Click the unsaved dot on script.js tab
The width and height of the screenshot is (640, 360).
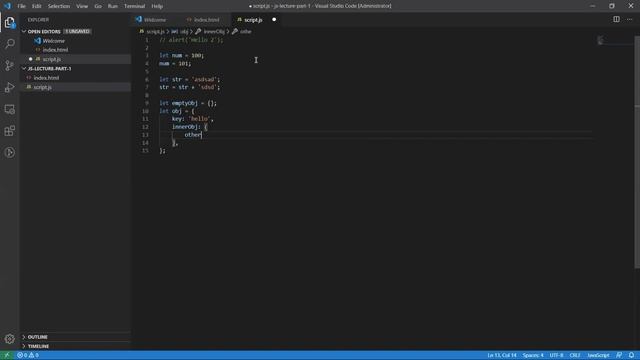[x=274, y=20]
